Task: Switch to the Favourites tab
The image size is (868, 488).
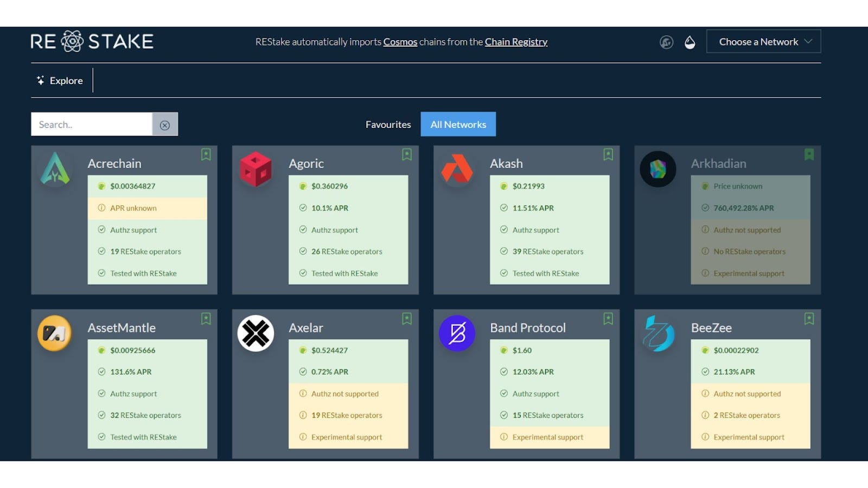Action: 388,125
